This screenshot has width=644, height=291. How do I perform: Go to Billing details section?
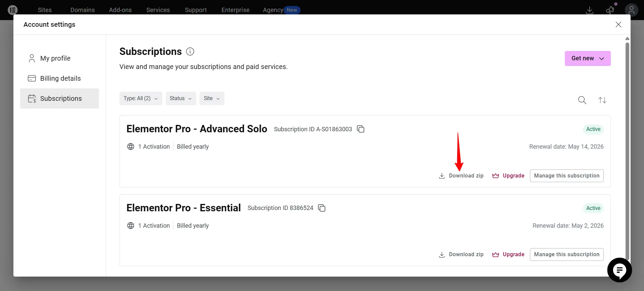59,78
